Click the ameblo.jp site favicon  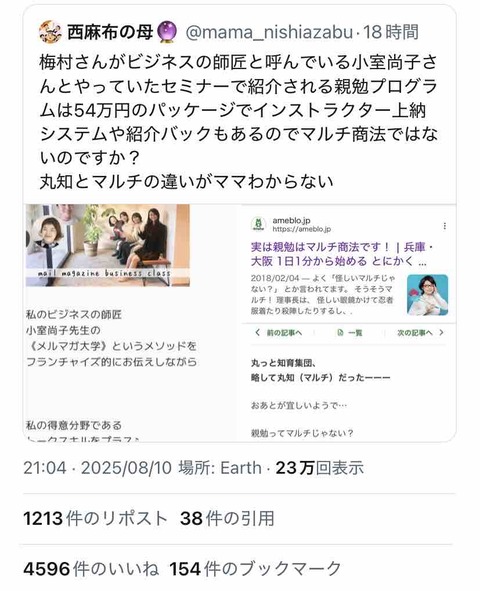point(258,224)
